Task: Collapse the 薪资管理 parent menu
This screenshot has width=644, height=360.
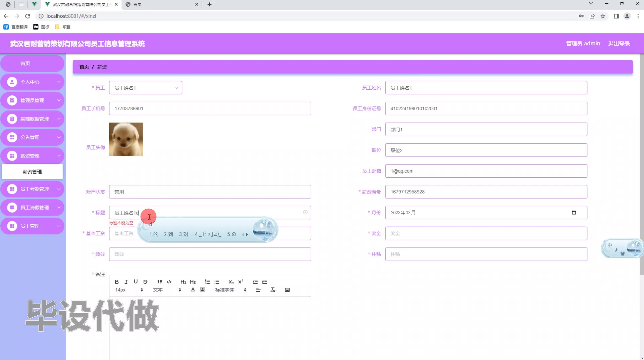Action: coord(32,156)
